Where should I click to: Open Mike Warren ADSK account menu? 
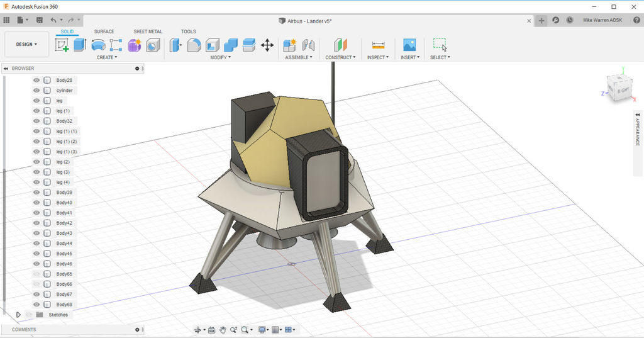(602, 20)
